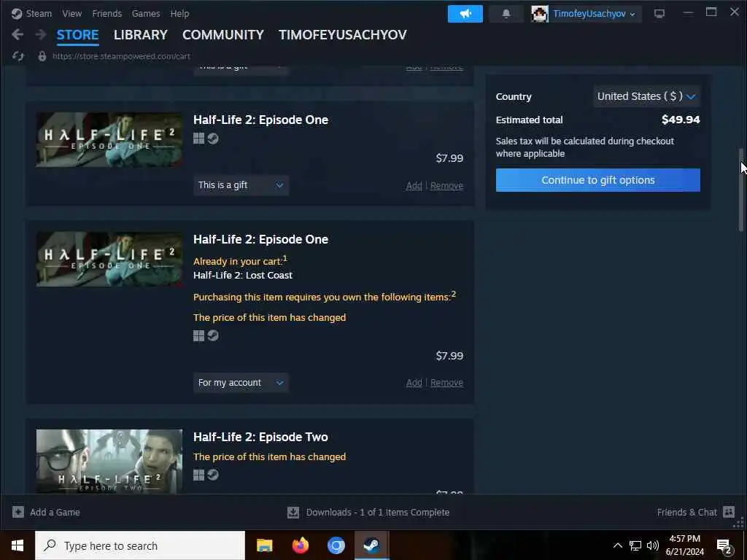747x560 pixels.
Task: Open the View menu
Action: (x=72, y=14)
